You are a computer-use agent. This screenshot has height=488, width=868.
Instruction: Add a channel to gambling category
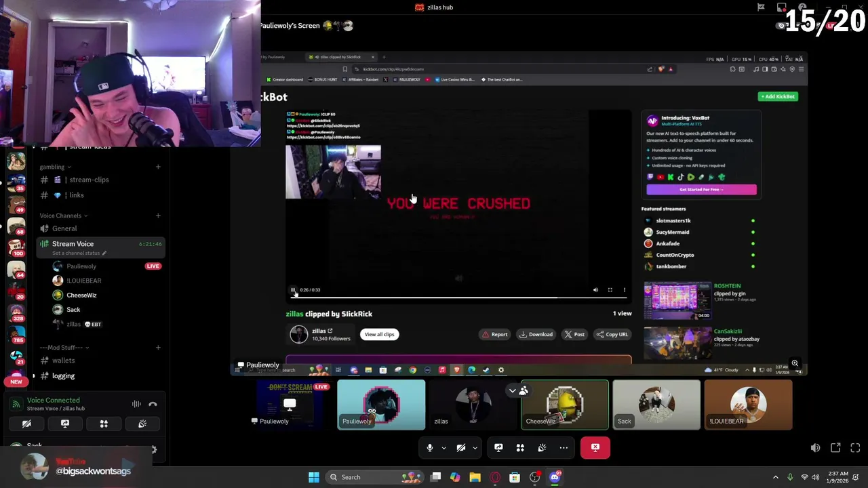pos(158,167)
